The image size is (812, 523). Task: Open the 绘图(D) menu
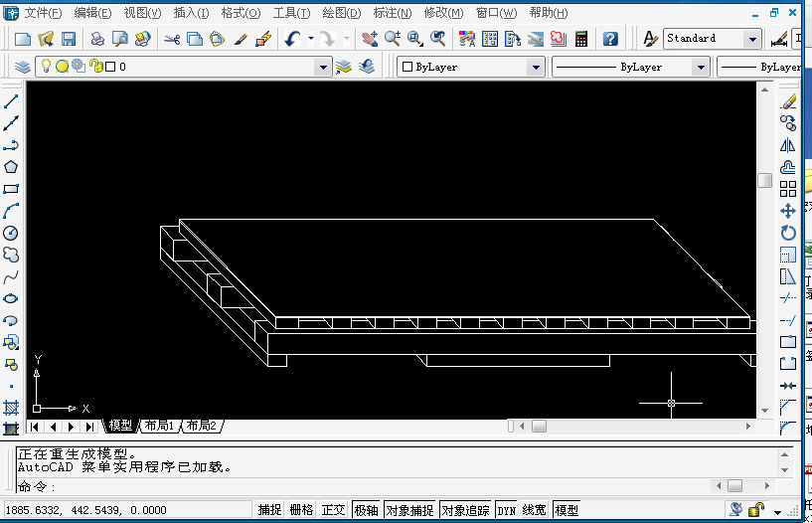341,13
